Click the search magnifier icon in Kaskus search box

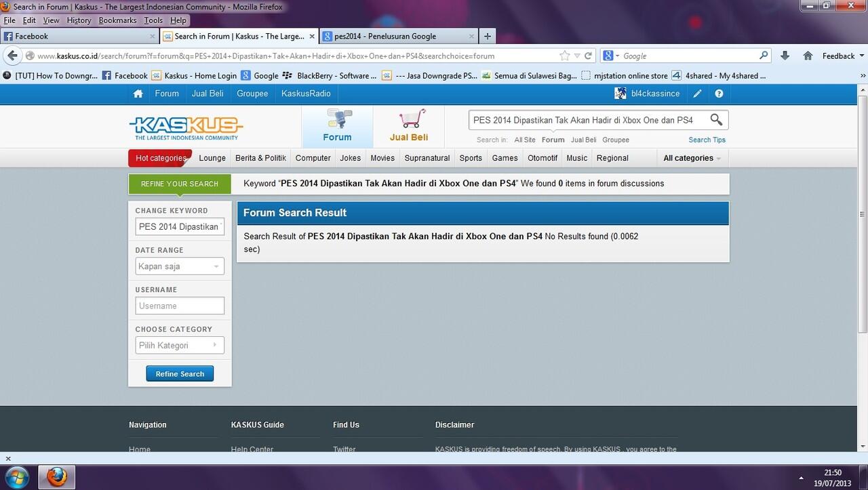[x=716, y=120]
